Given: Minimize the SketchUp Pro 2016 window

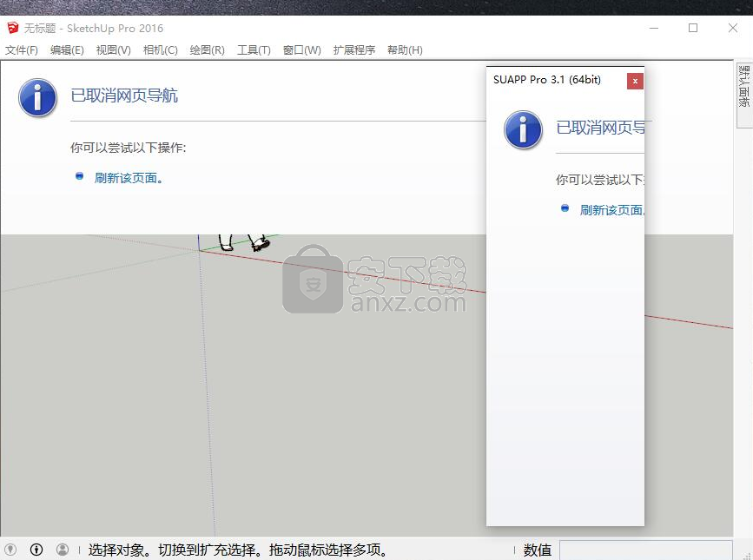Looking at the screenshot, I should point(654,28).
